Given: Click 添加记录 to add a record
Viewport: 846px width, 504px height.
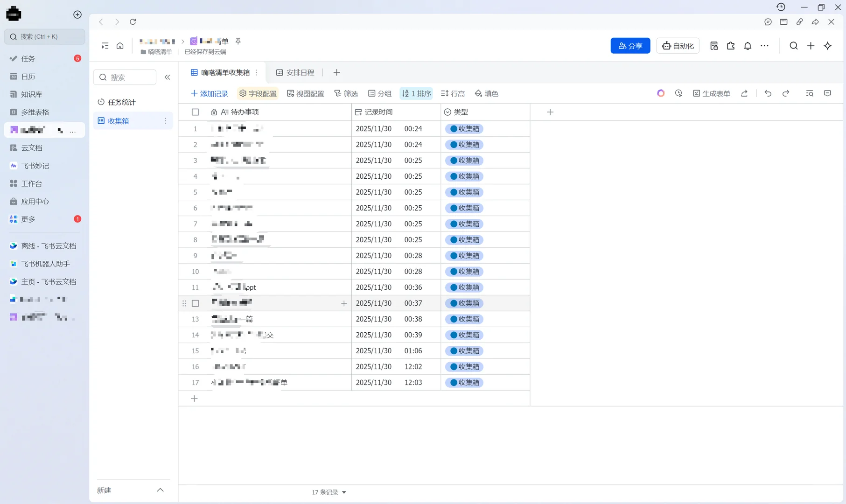Looking at the screenshot, I should coord(209,93).
